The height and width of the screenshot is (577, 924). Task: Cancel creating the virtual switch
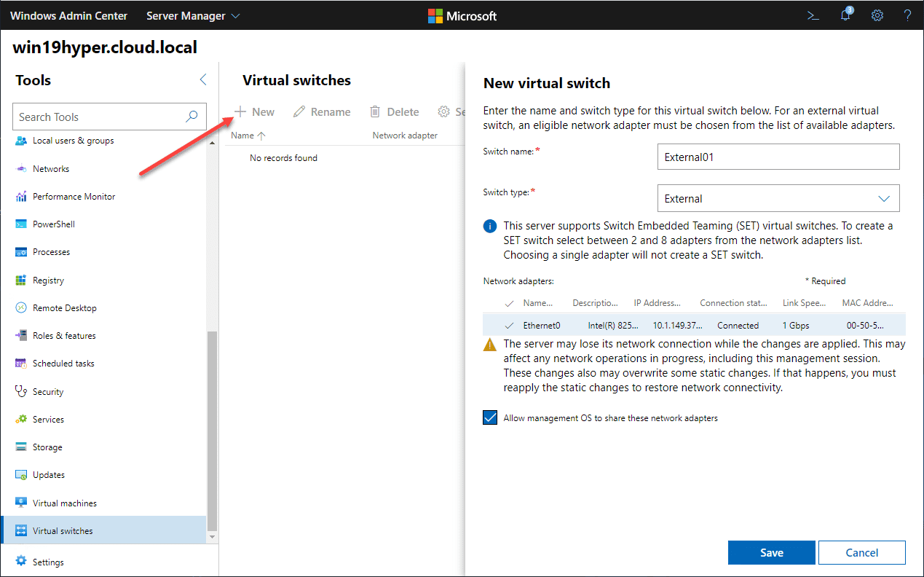tap(861, 552)
